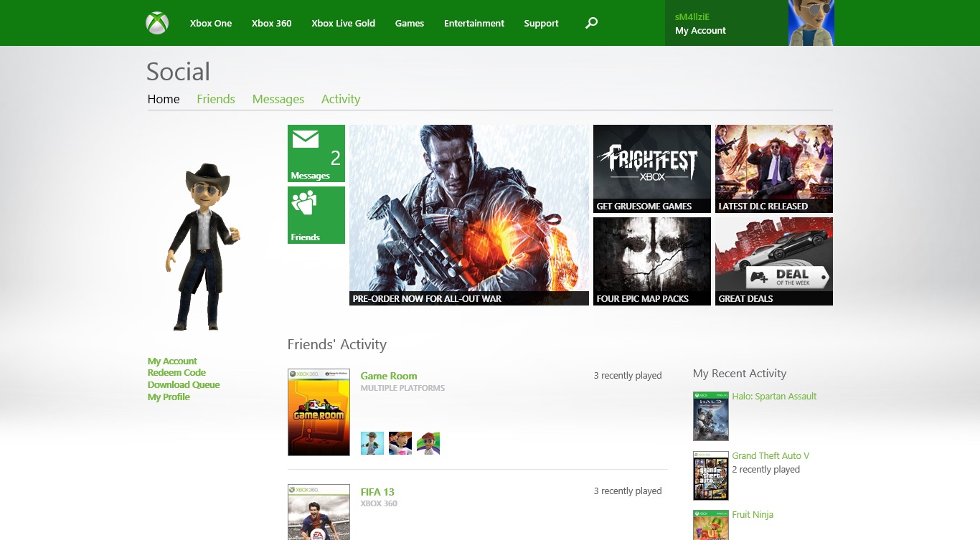The height and width of the screenshot is (540, 980).
Task: Click Grand Theft Auto V cover thumbnail
Action: tap(711, 475)
